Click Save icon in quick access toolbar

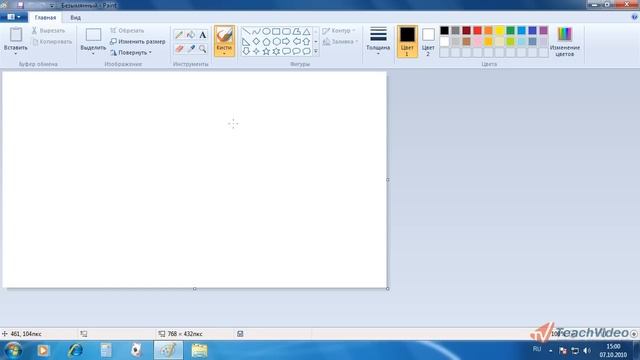tap(20, 5)
